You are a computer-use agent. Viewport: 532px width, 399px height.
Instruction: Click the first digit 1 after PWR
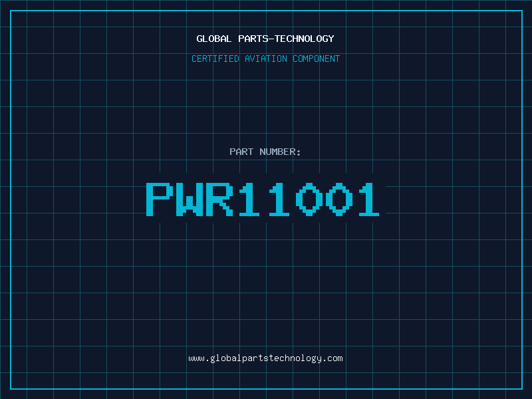[x=249, y=199]
